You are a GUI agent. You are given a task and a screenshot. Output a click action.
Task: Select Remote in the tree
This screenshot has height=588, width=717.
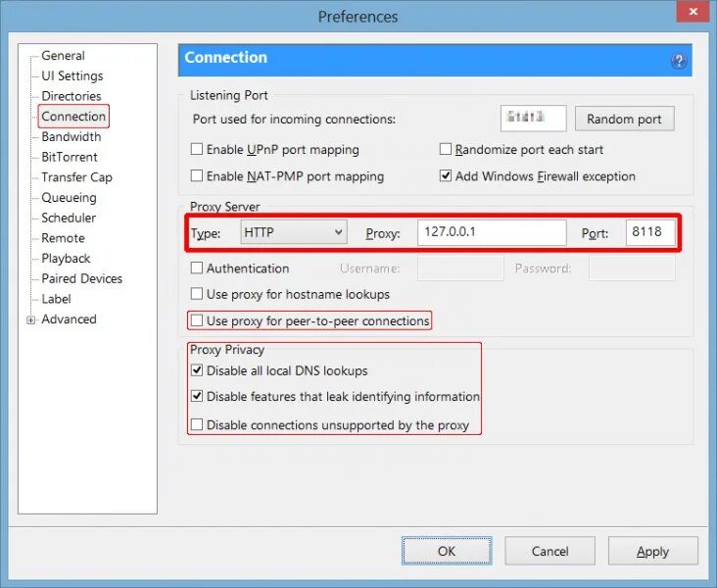63,238
